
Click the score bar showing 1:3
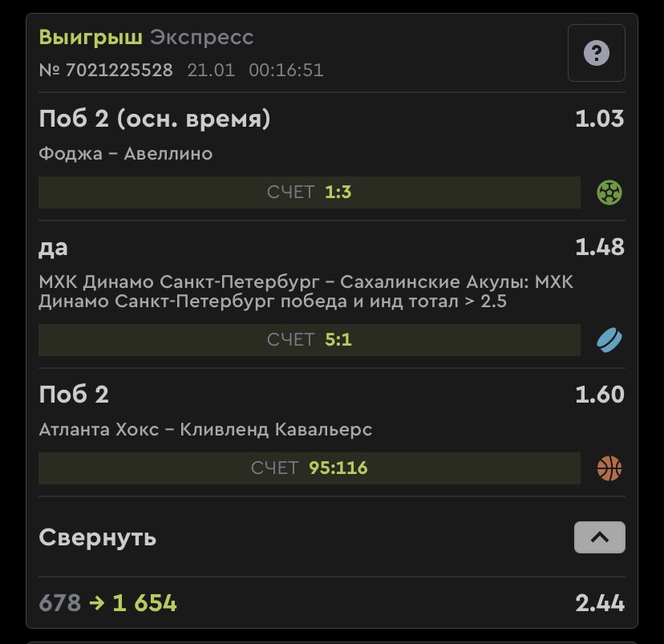pos(309,192)
